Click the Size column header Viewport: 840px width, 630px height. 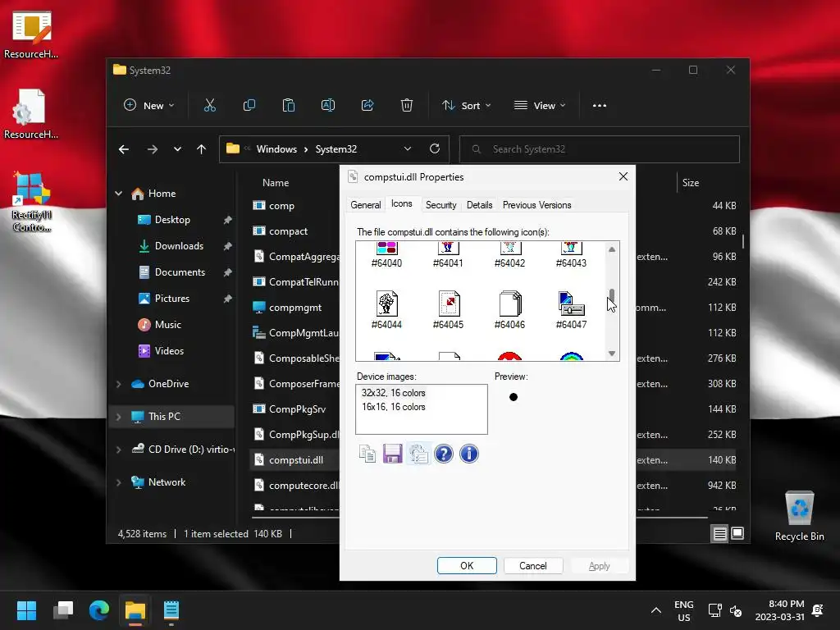point(691,183)
